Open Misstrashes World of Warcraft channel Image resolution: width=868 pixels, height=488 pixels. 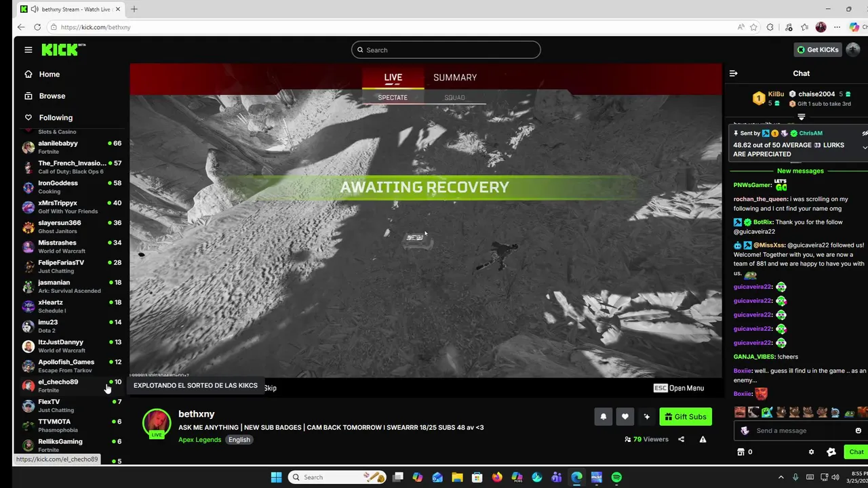point(71,247)
